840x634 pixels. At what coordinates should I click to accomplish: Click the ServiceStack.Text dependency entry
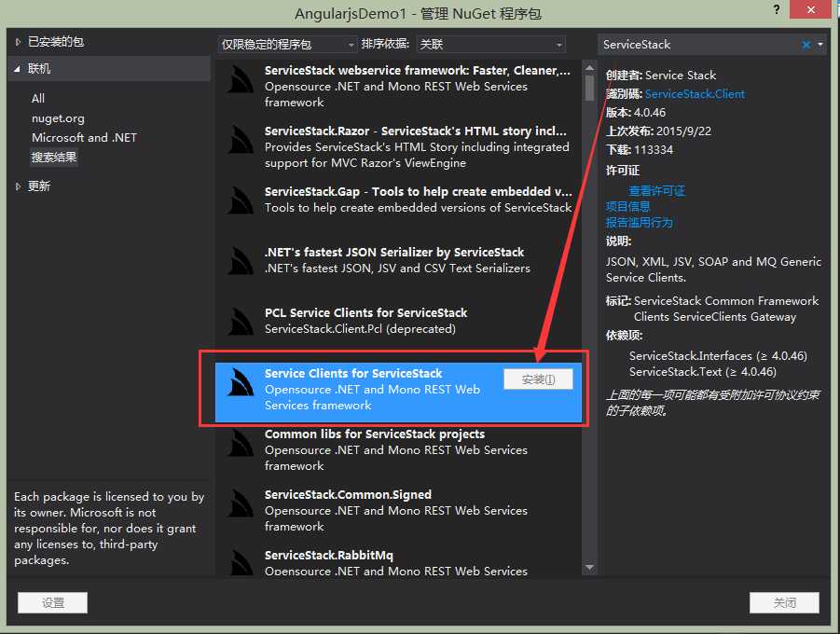point(703,372)
